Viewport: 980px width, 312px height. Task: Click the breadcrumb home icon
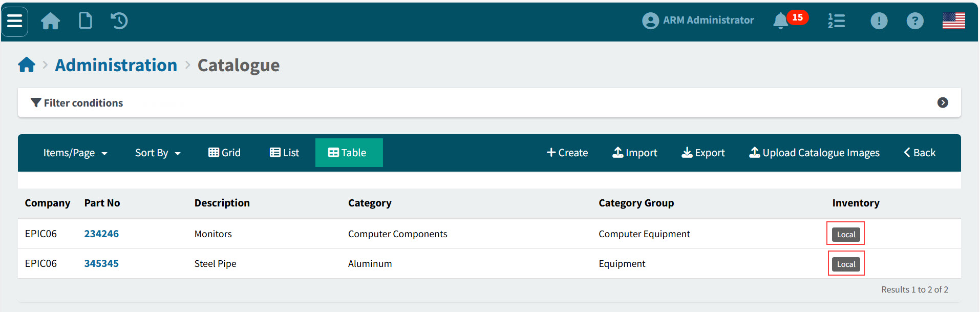pos(27,65)
